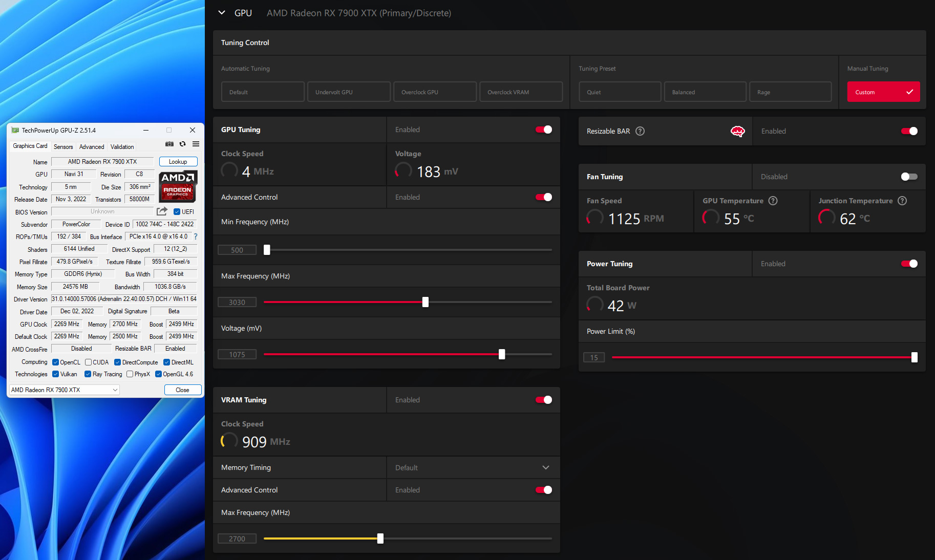Image resolution: width=935 pixels, height=560 pixels.
Task: Click the Lookup button
Action: (178, 162)
